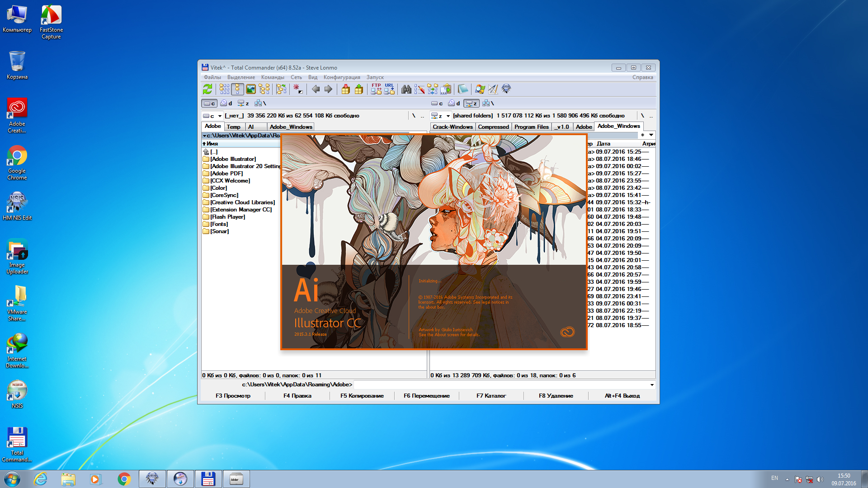
Task: Open file search binoculars icon
Action: 406,89
